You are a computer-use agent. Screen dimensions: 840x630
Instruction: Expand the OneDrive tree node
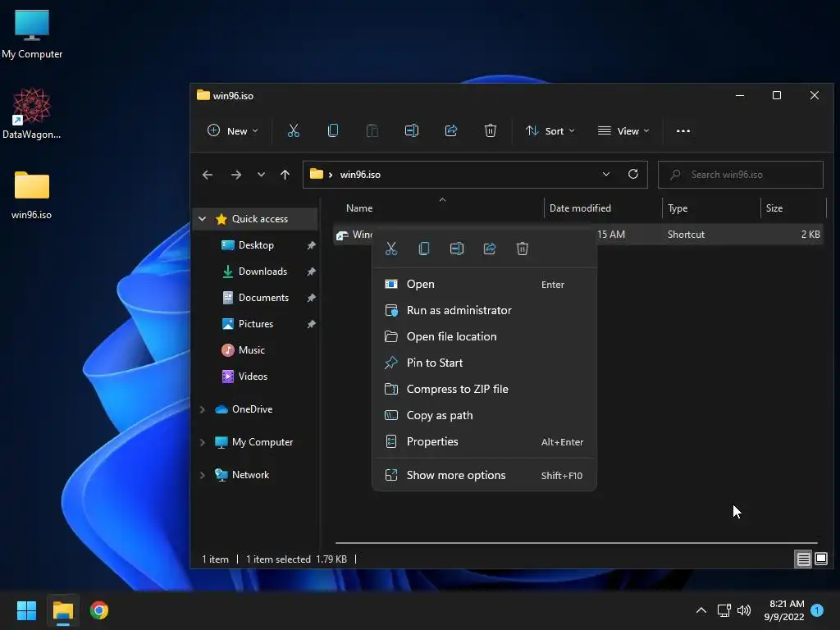[203, 409]
